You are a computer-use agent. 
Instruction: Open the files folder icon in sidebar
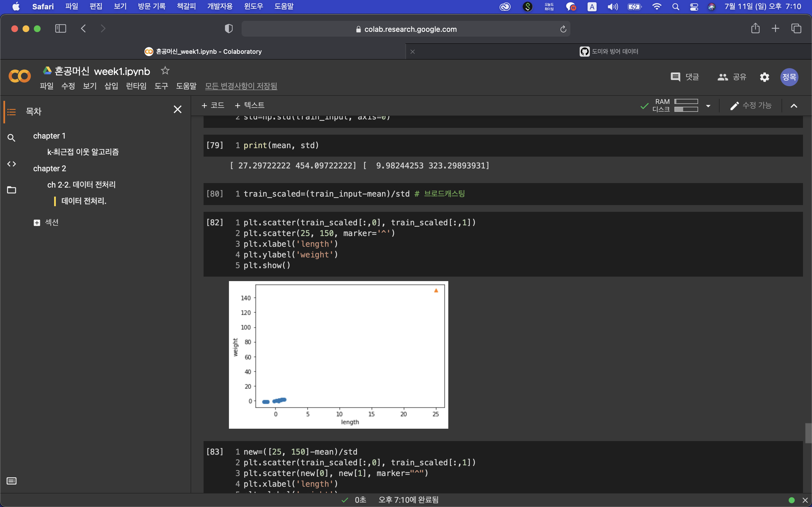coord(11,190)
